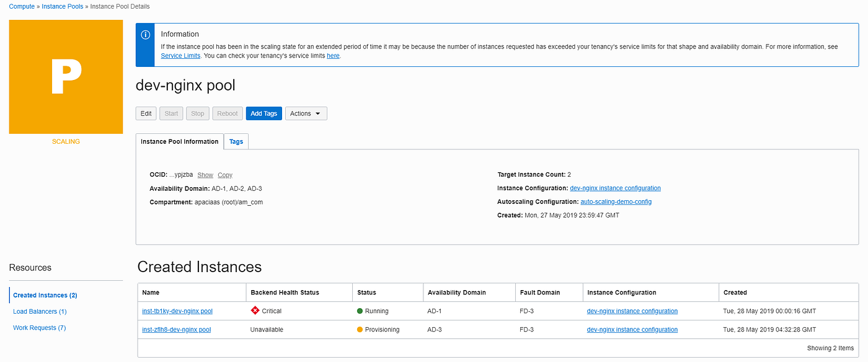868x362 pixels.
Task: Click the Edit button
Action: click(146, 113)
